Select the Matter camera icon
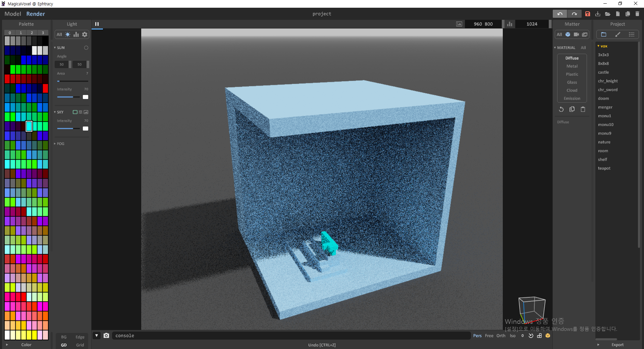This screenshot has width=644, height=349. click(576, 34)
